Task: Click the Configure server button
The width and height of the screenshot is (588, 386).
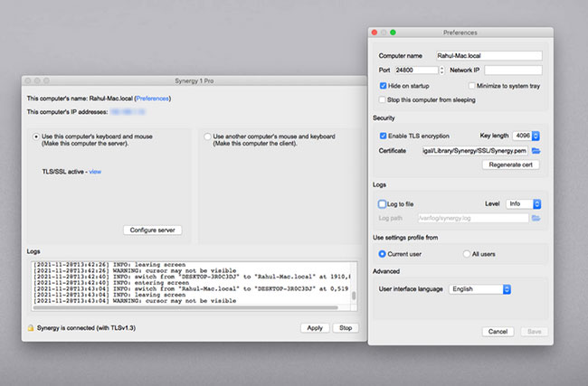Action: pyautogui.click(x=153, y=231)
